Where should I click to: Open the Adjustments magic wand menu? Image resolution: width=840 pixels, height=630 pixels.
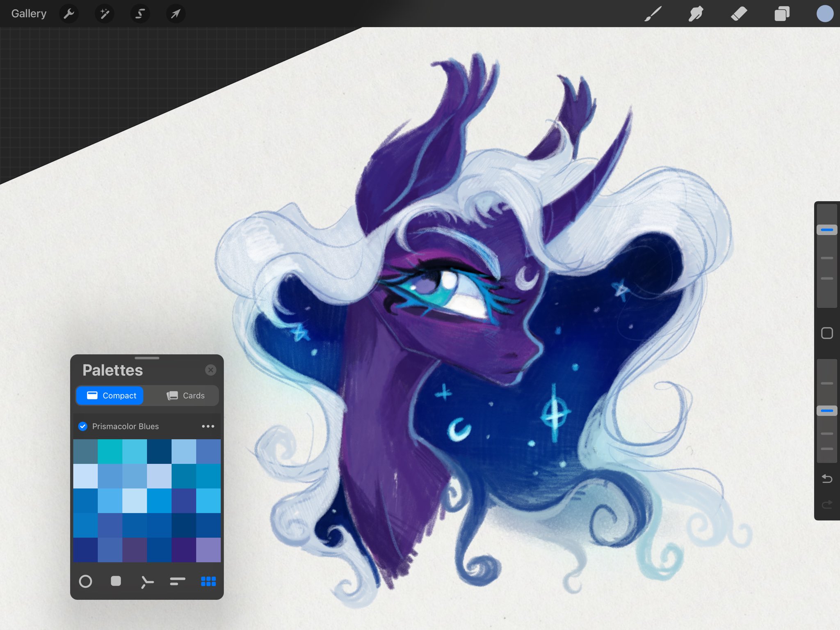[x=105, y=14]
